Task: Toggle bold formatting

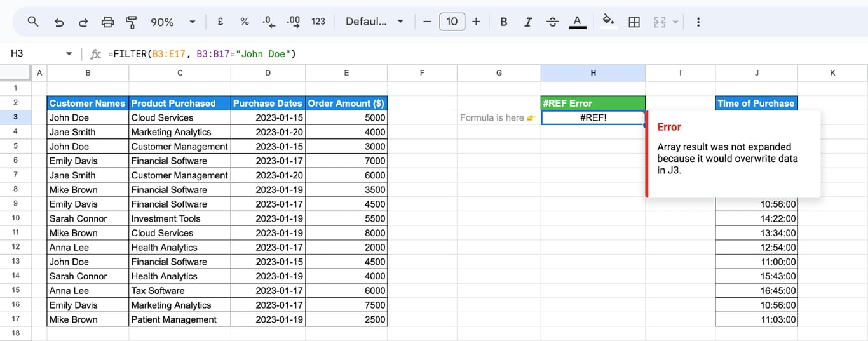Action: coord(504,22)
